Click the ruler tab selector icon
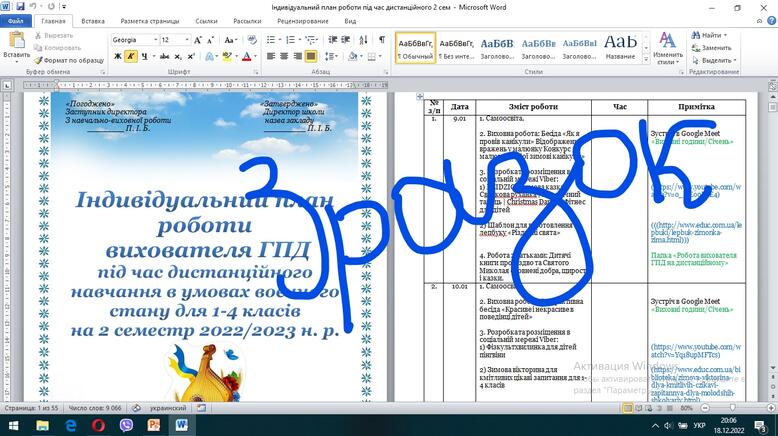The image size is (778, 436). coord(7,85)
